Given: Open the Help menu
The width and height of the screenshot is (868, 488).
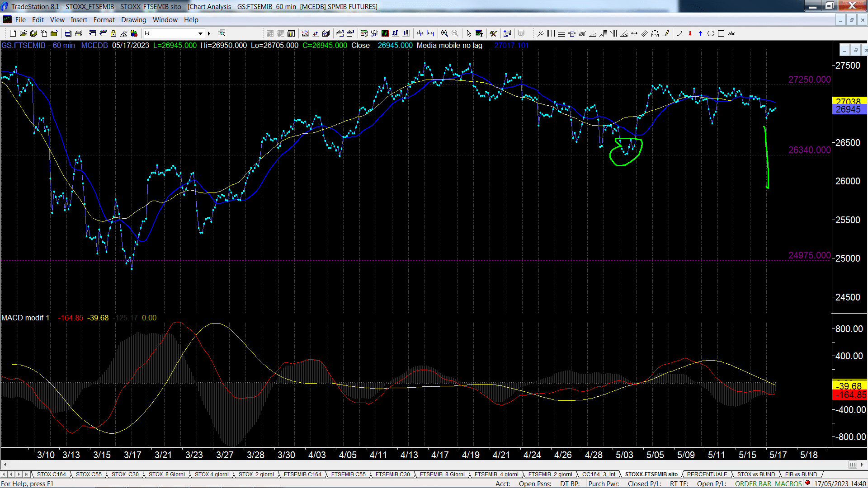Looking at the screenshot, I should point(191,19).
